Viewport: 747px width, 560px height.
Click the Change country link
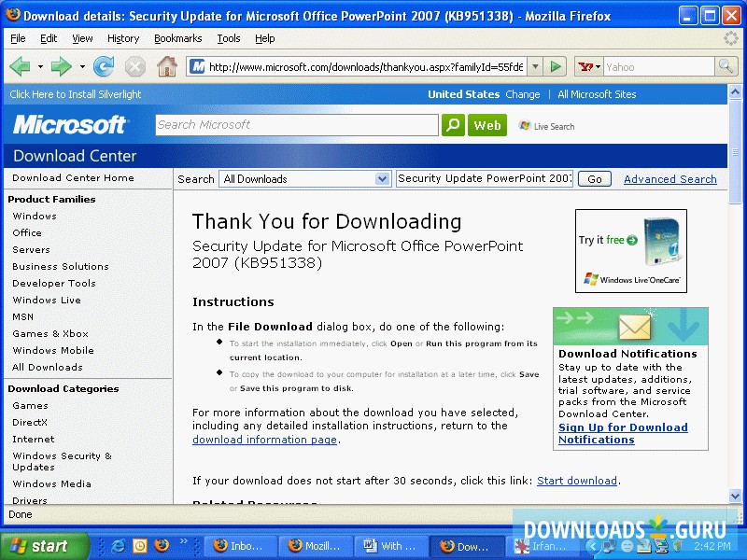(523, 94)
